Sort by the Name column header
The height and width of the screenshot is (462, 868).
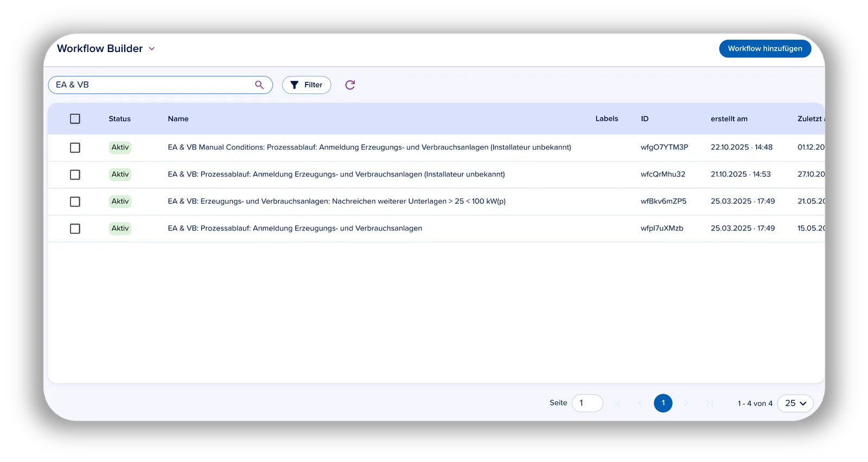pyautogui.click(x=178, y=119)
